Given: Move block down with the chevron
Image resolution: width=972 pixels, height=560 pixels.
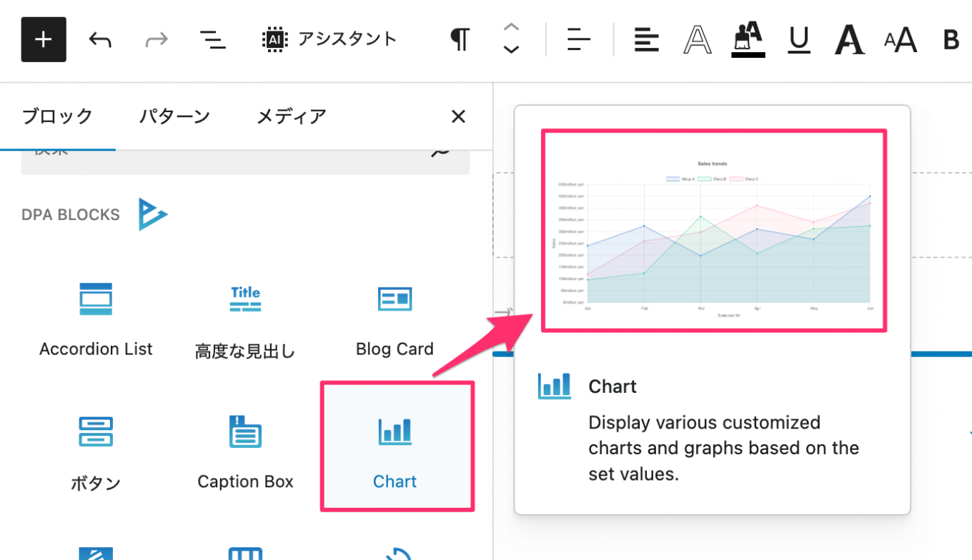Looking at the screenshot, I should click(x=511, y=50).
